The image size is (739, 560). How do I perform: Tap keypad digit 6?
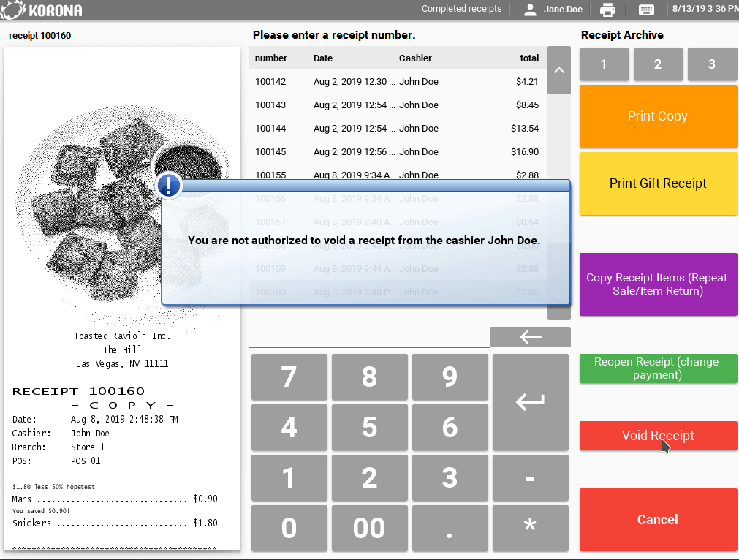pyautogui.click(x=450, y=427)
